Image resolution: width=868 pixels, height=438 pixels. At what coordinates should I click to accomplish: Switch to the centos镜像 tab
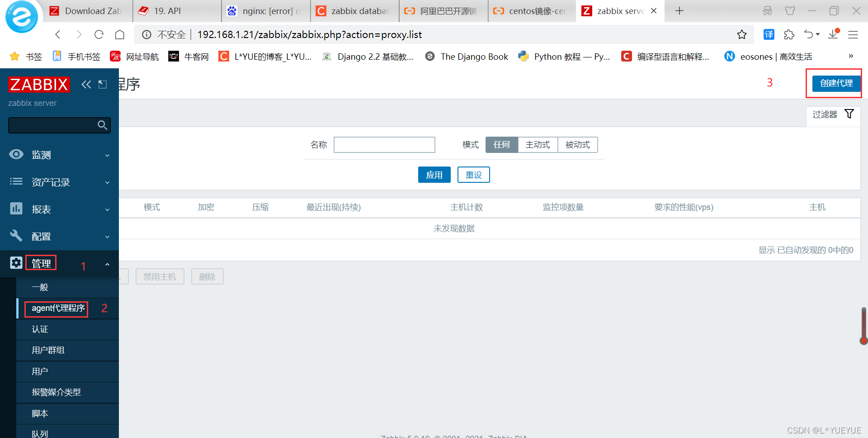coord(532,11)
